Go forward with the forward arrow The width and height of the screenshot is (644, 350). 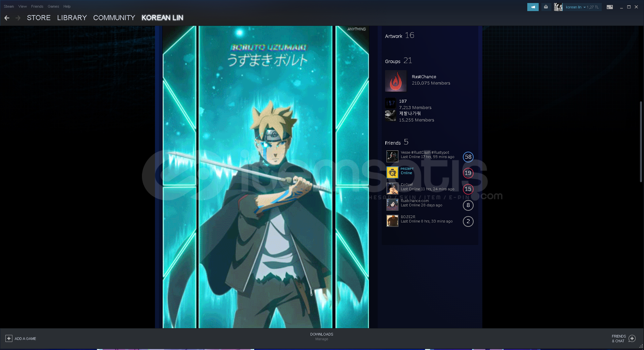tap(18, 18)
